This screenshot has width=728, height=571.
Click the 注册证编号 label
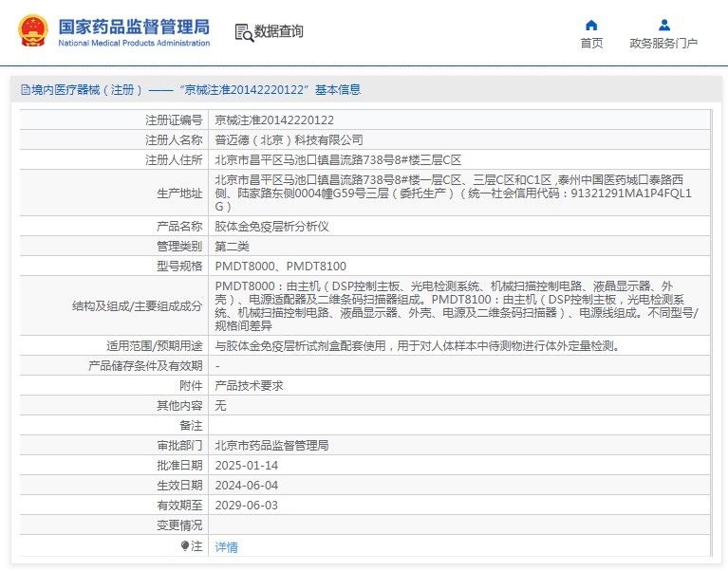coord(174,120)
